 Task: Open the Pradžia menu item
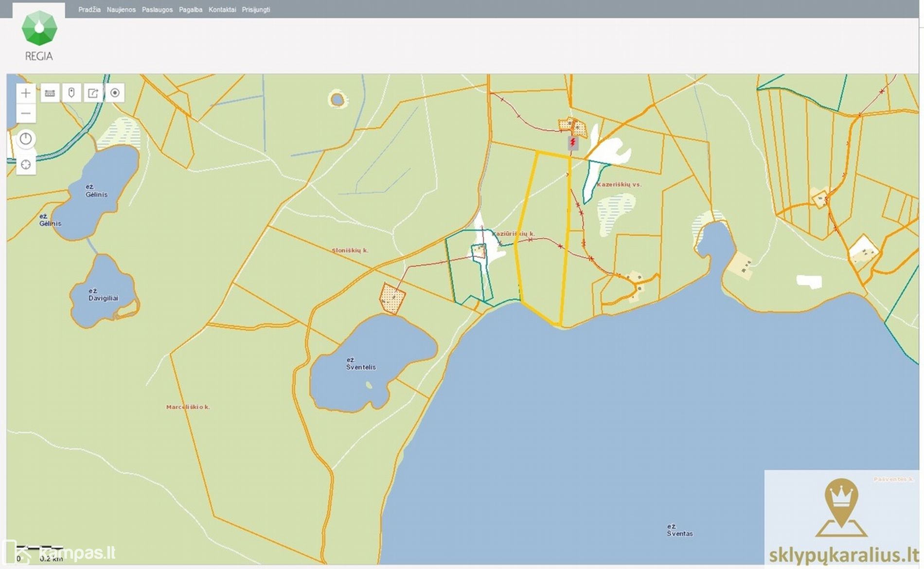(89, 10)
